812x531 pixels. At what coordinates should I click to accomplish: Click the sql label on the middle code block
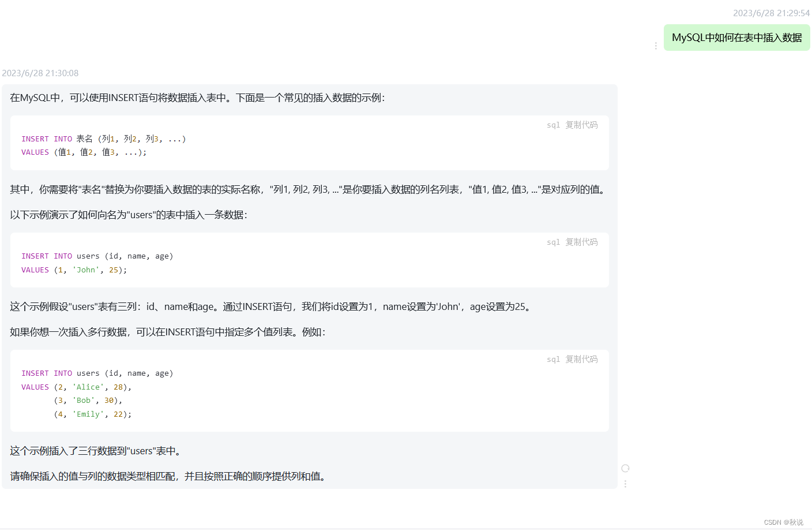tap(553, 242)
